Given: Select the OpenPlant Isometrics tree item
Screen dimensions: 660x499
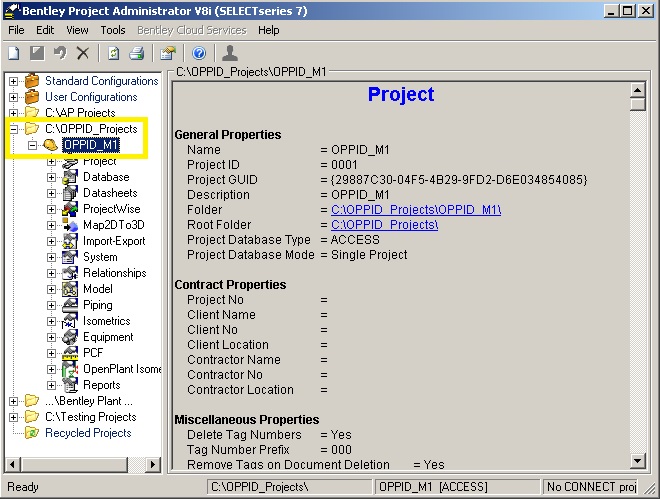Looking at the screenshot, I should tap(122, 369).
